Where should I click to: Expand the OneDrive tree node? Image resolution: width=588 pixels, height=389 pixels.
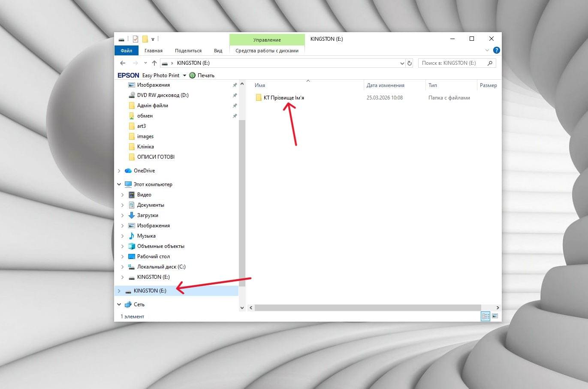tap(119, 171)
